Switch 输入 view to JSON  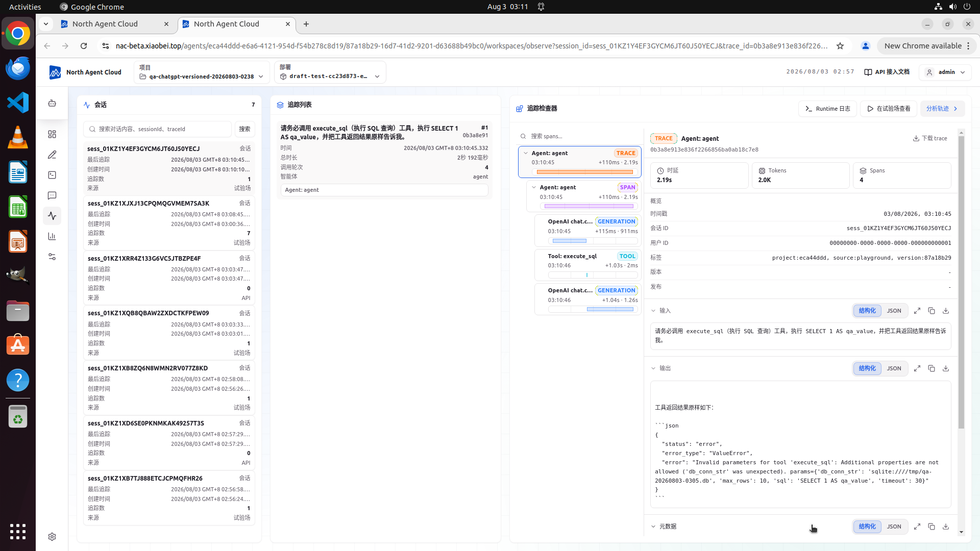(894, 311)
